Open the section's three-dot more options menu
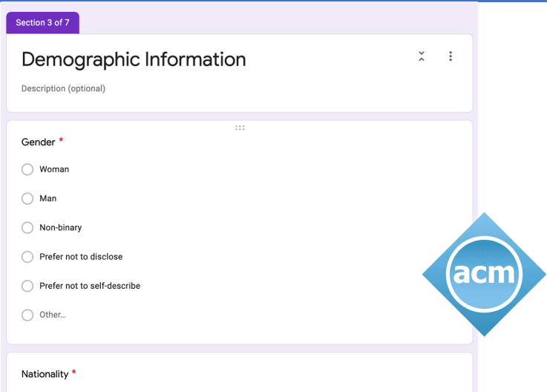 pos(451,56)
